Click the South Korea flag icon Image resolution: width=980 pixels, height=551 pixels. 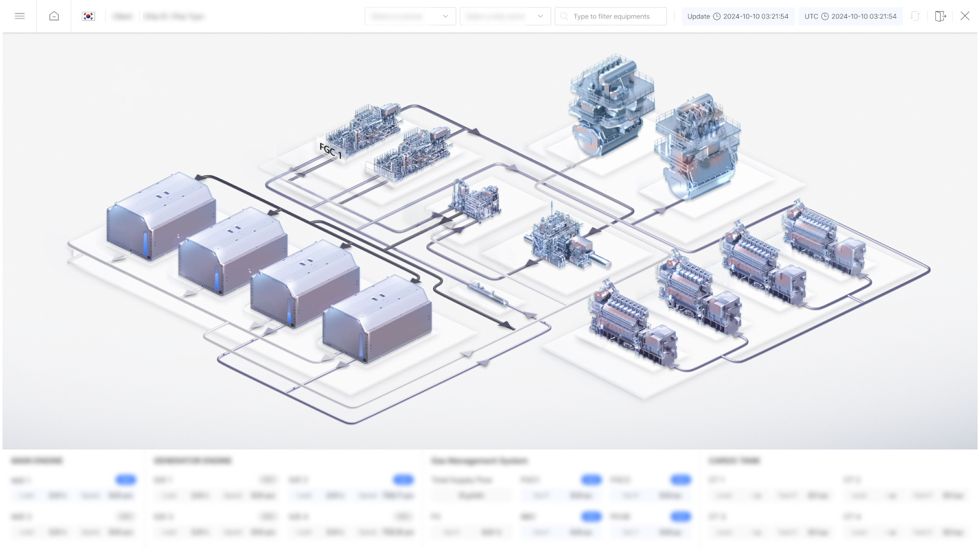tap(88, 17)
